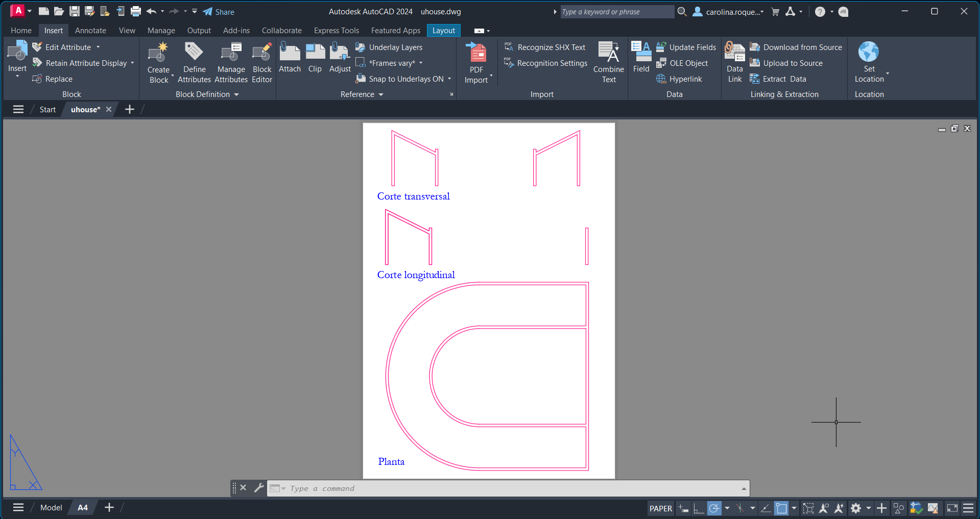Create a new drawing from Quick Access toolbar

tap(44, 11)
